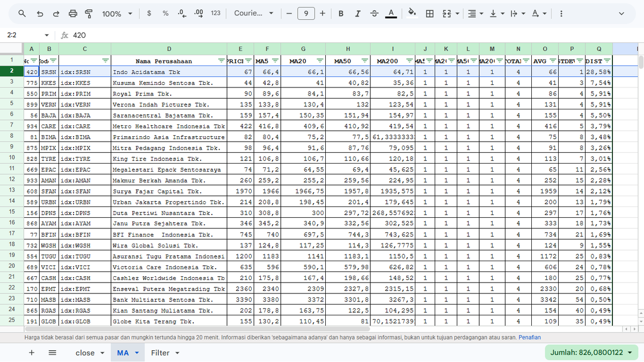The height and width of the screenshot is (362, 644).
Task: Decrease font size with minus button
Action: click(x=289, y=13)
